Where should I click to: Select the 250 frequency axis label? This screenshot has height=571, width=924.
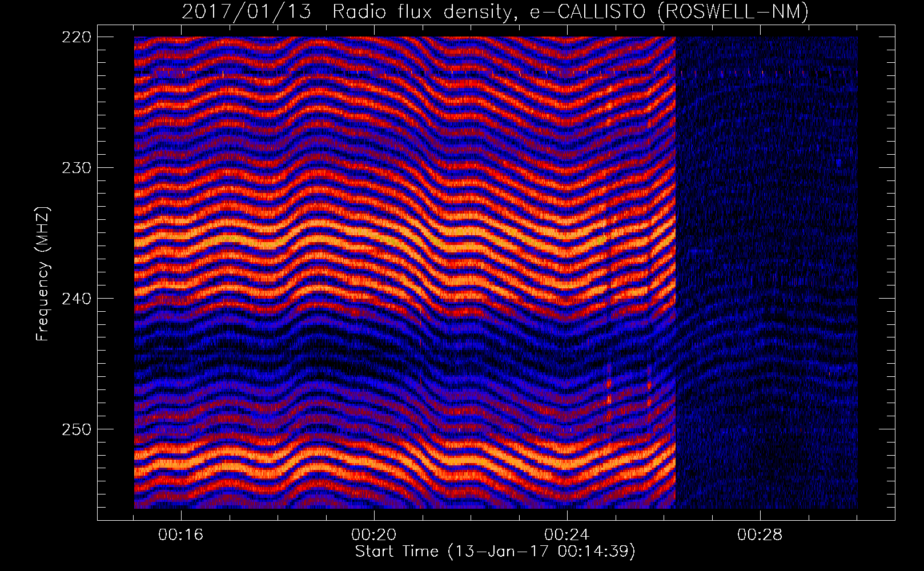pyautogui.click(x=75, y=429)
